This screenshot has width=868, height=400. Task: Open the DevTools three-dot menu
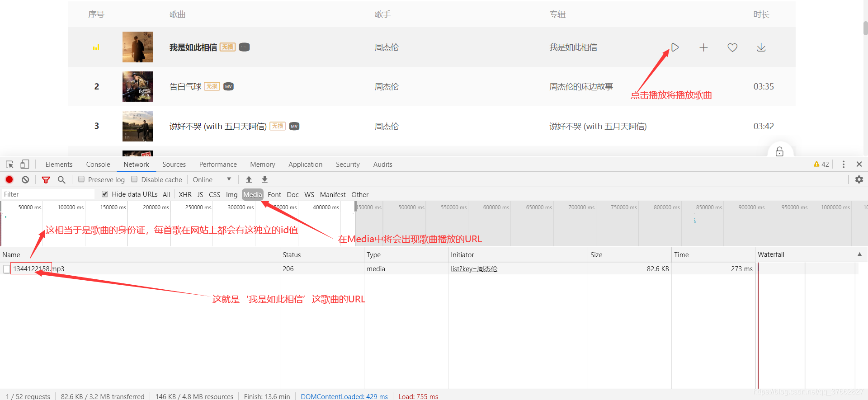tap(844, 165)
